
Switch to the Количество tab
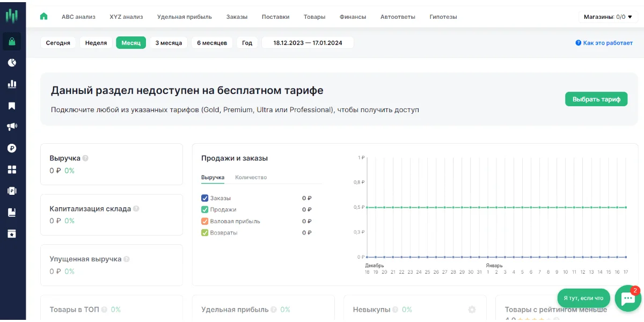coord(251,178)
